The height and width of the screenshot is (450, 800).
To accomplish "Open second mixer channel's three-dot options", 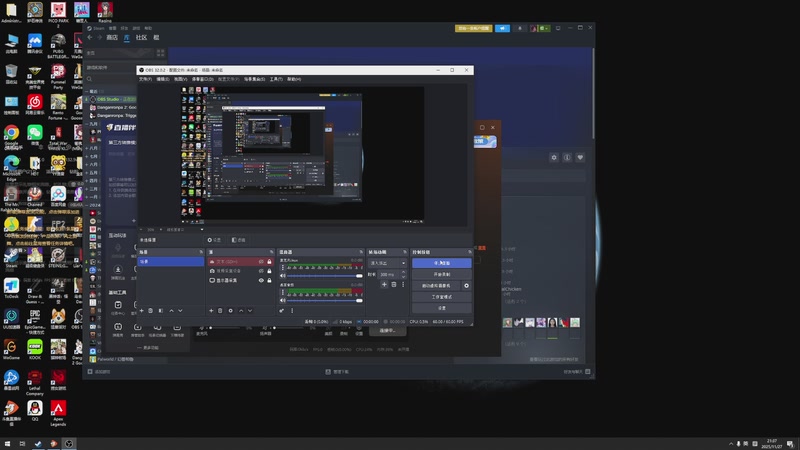I will (x=283, y=292).
